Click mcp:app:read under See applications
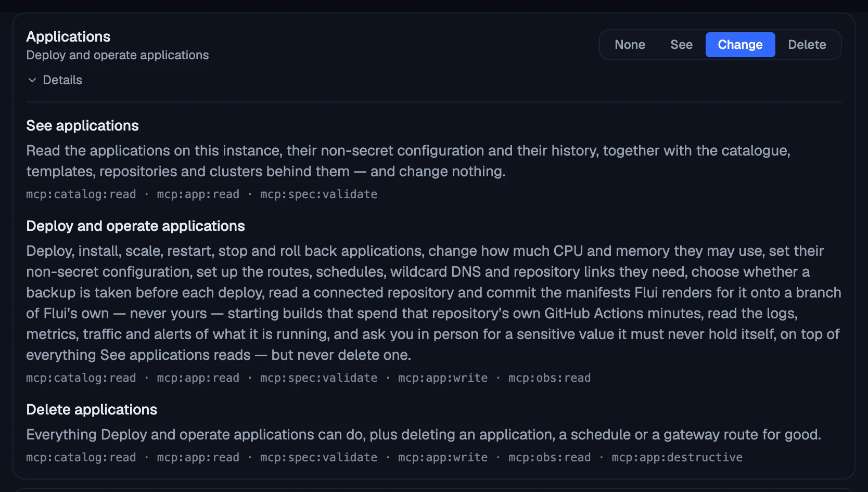Viewport: 868px width, 492px height. [x=198, y=194]
